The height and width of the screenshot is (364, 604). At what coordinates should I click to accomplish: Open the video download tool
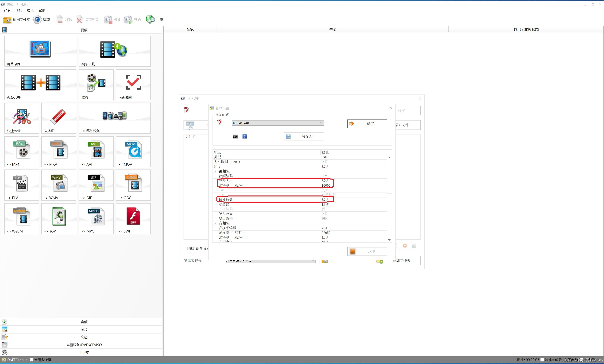(114, 51)
